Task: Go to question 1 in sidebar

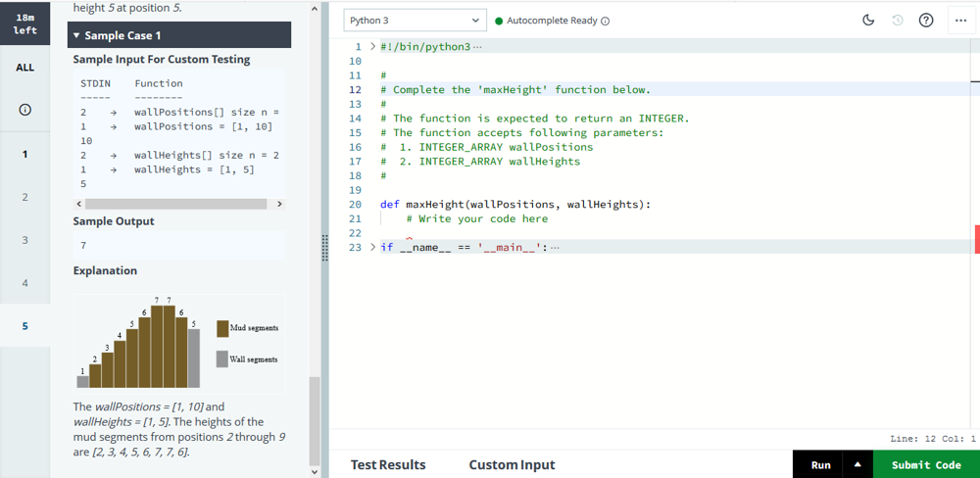Action: coord(25,154)
